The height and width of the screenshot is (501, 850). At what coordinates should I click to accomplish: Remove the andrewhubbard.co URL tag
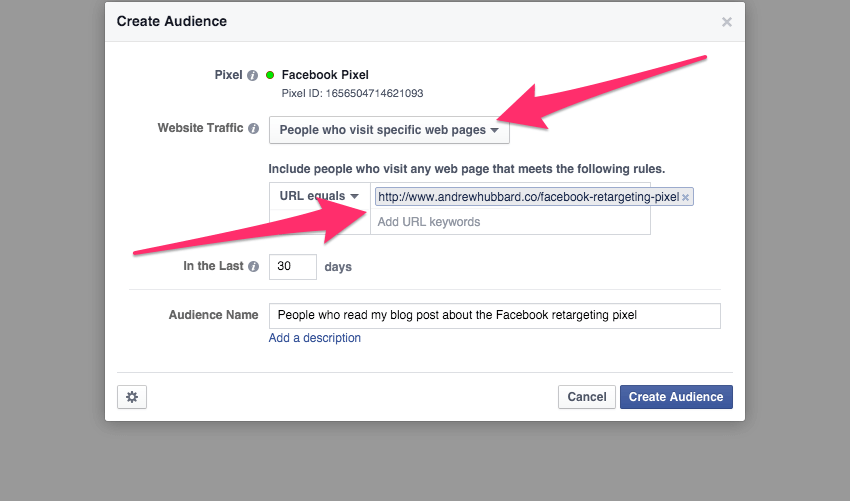click(x=685, y=198)
